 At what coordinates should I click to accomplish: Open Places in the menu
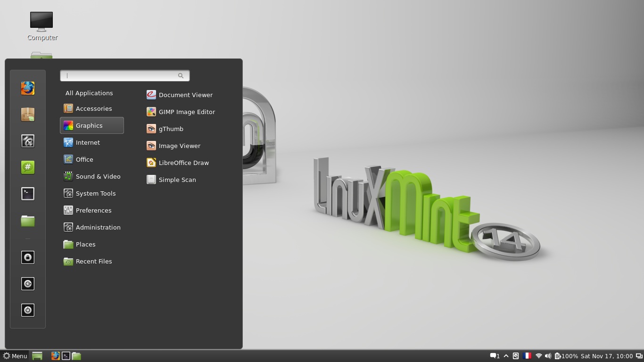click(92, 244)
